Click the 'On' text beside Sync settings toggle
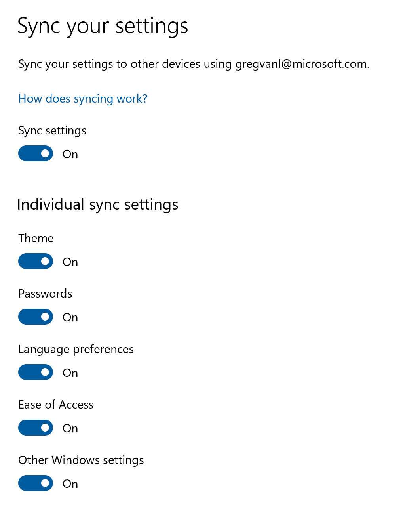 click(x=70, y=154)
